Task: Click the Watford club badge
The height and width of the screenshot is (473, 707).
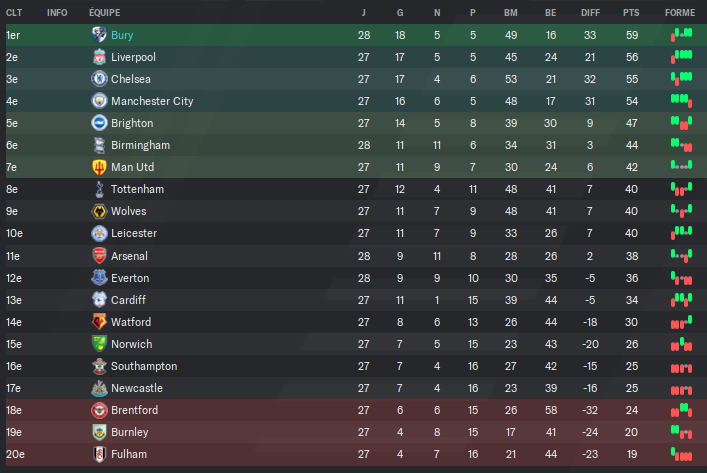Action: [99, 321]
